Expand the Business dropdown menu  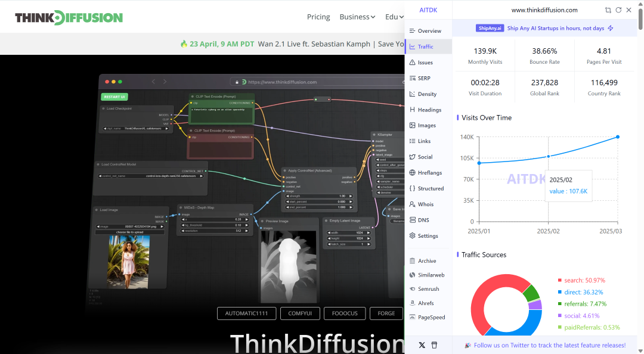[x=357, y=17]
